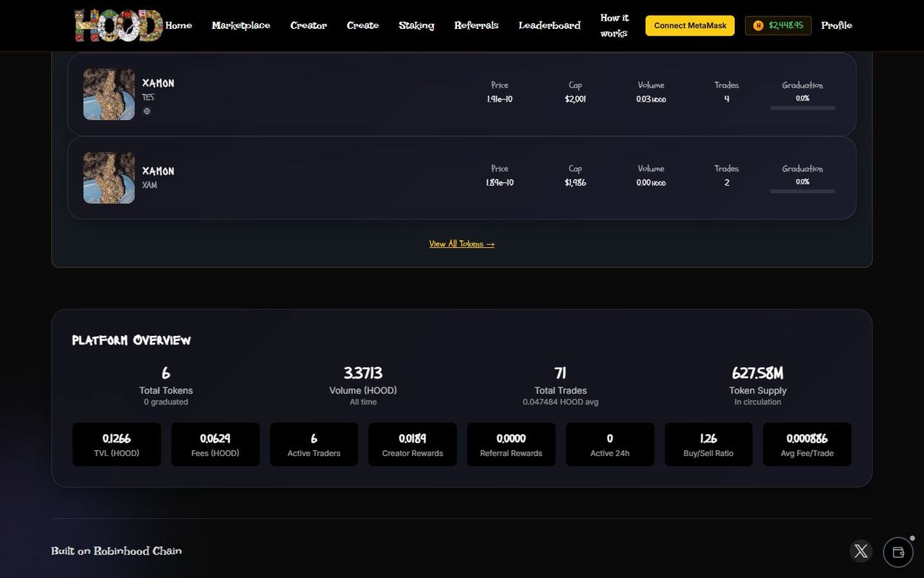
Task: Go to the Home nav item
Action: [x=178, y=25]
